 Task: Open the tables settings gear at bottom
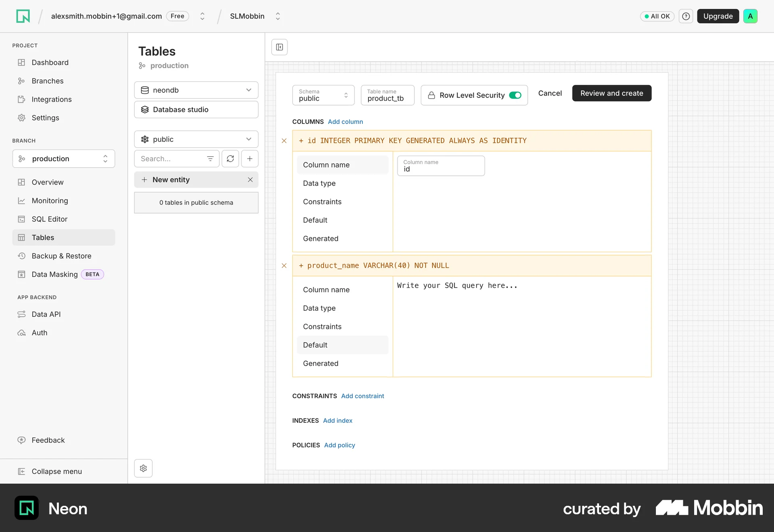coord(143,468)
